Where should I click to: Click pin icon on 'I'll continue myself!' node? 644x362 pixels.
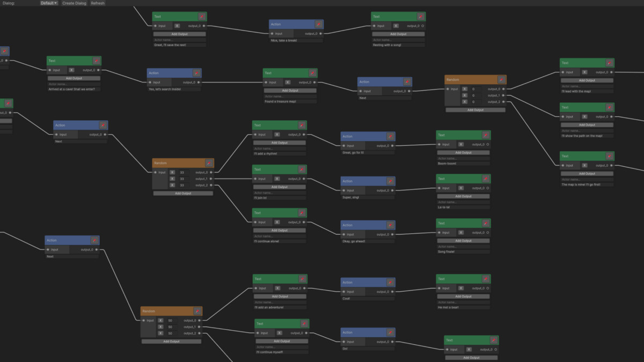(x=304, y=324)
